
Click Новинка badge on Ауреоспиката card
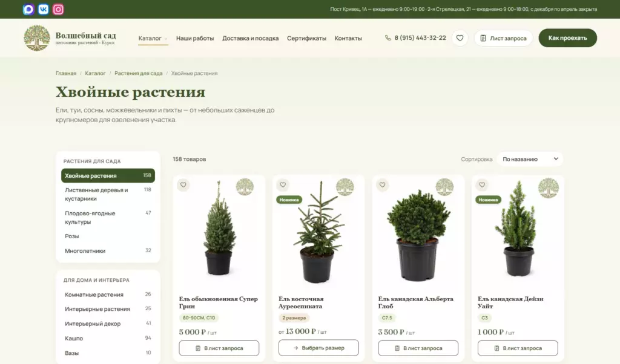289,200
